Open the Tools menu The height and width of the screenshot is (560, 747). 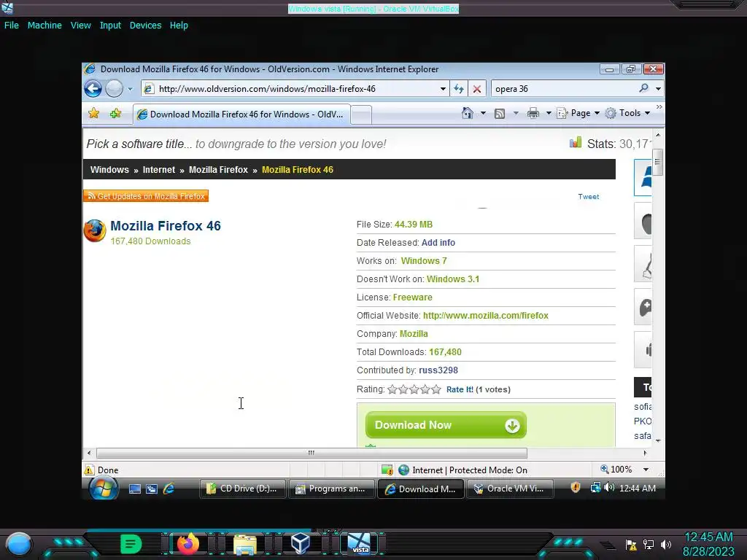coord(627,113)
